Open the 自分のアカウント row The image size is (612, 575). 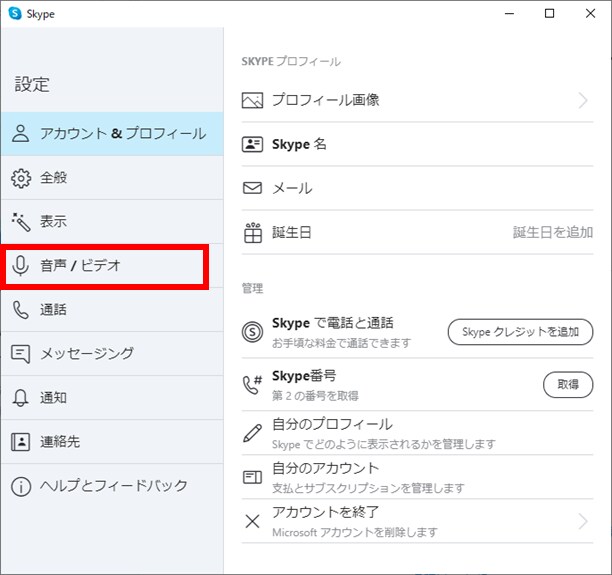pos(417,477)
